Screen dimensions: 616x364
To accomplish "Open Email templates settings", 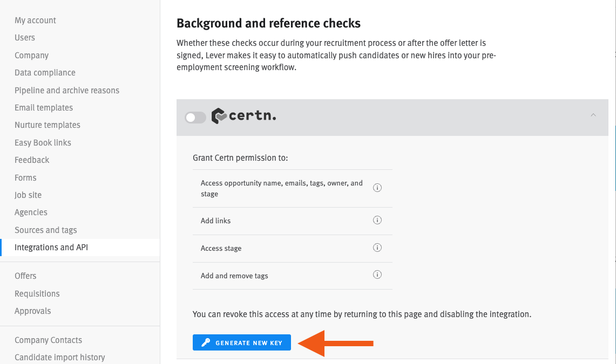I will point(44,107).
